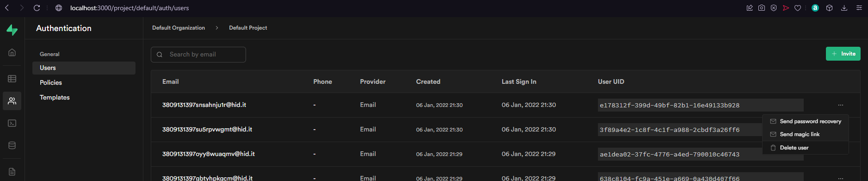Open the SQL editor terminal icon

(x=12, y=123)
